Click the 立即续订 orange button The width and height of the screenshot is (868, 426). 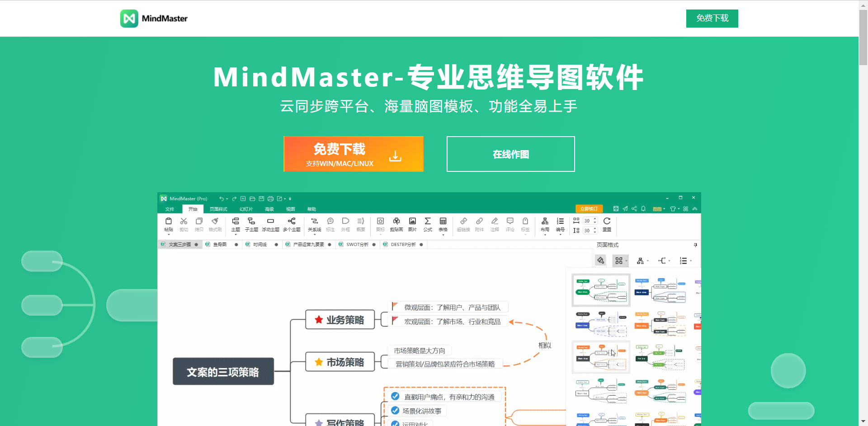click(x=589, y=208)
